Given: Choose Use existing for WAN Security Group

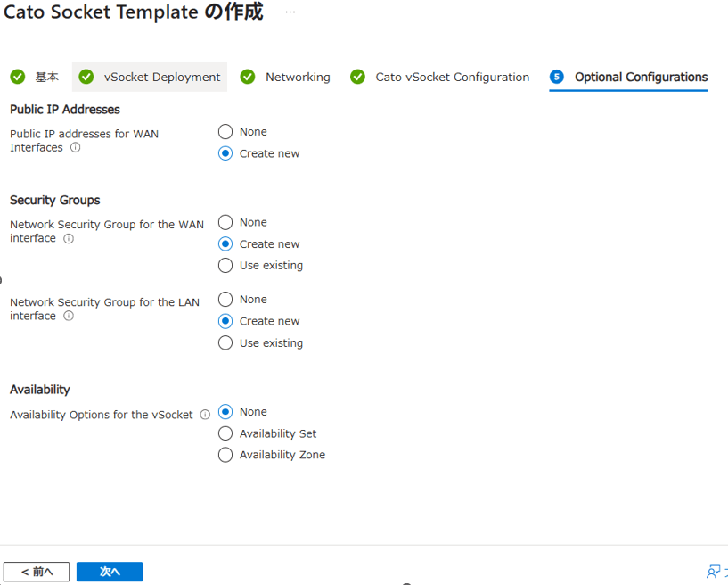Looking at the screenshot, I should click(x=225, y=266).
